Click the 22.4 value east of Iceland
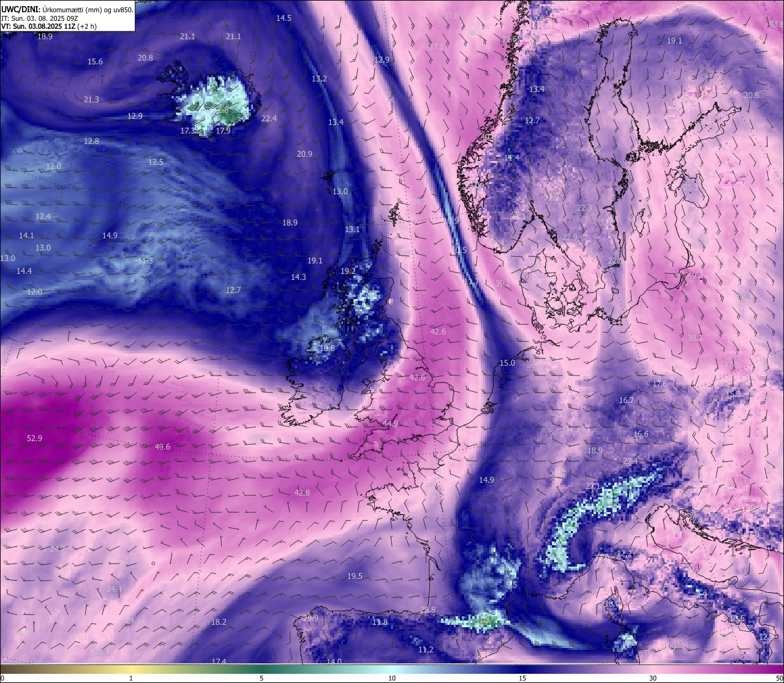 [x=269, y=118]
